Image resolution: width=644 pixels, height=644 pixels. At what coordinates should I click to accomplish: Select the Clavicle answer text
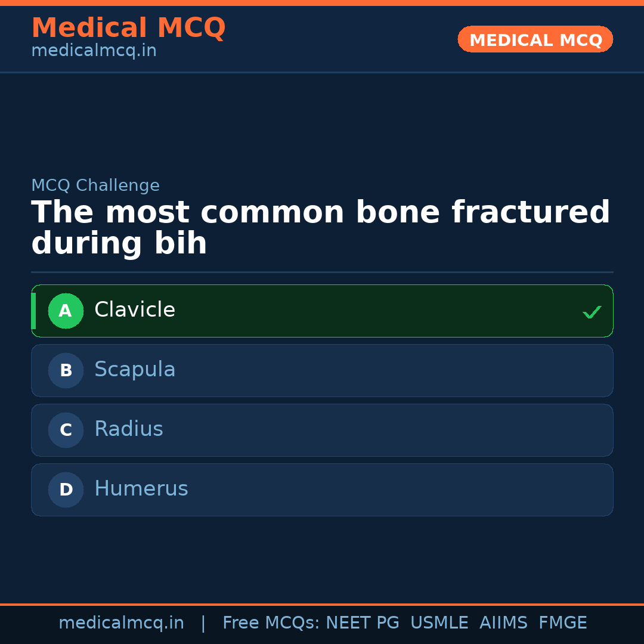coord(135,310)
